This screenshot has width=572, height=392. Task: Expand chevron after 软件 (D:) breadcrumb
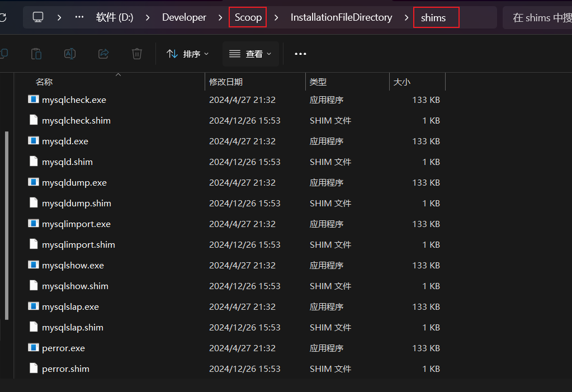pos(148,17)
